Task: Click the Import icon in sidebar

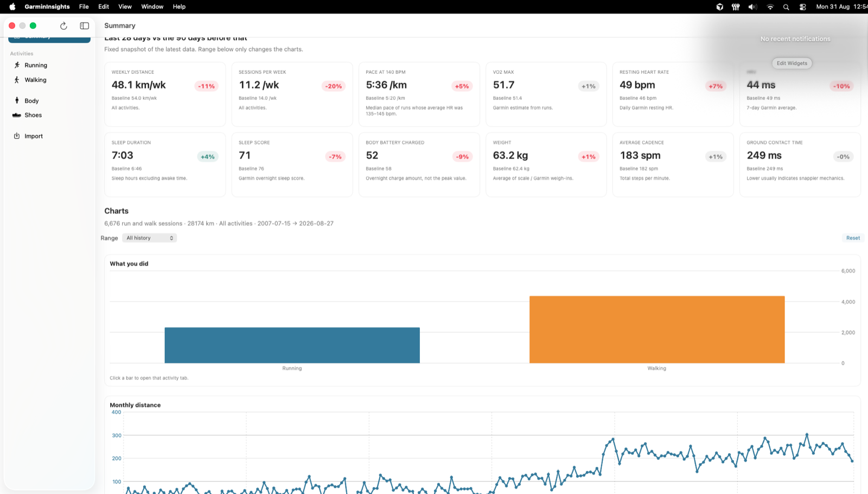Action: (17, 136)
